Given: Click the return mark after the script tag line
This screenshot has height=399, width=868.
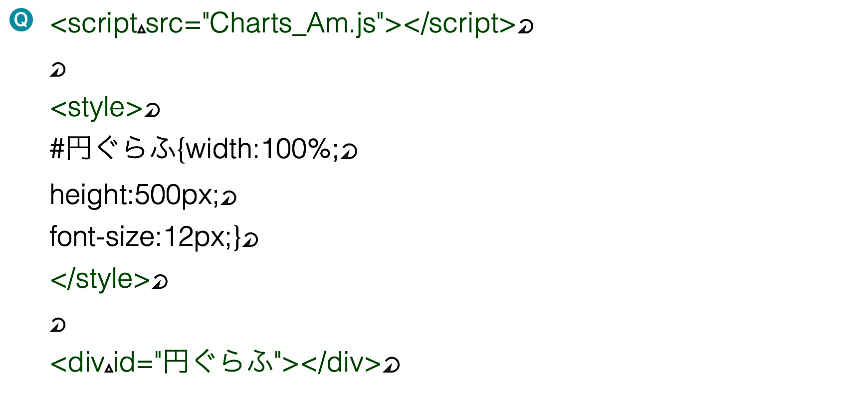Looking at the screenshot, I should coord(525,26).
